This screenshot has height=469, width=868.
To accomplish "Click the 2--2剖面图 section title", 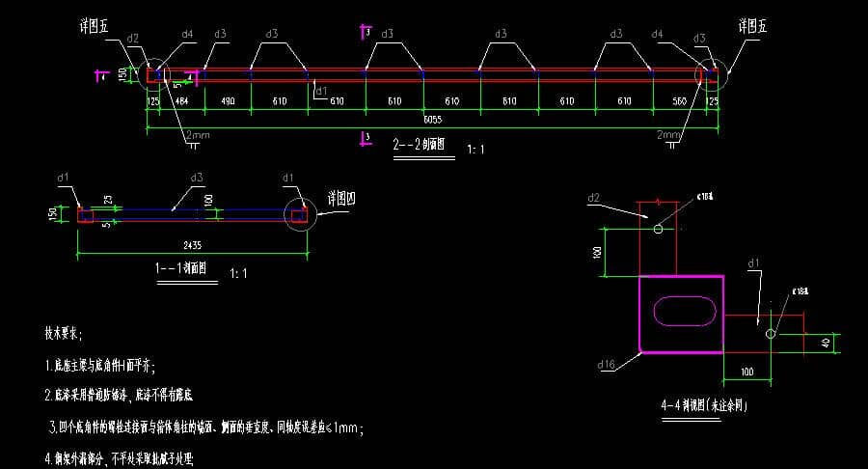I will click(x=420, y=145).
